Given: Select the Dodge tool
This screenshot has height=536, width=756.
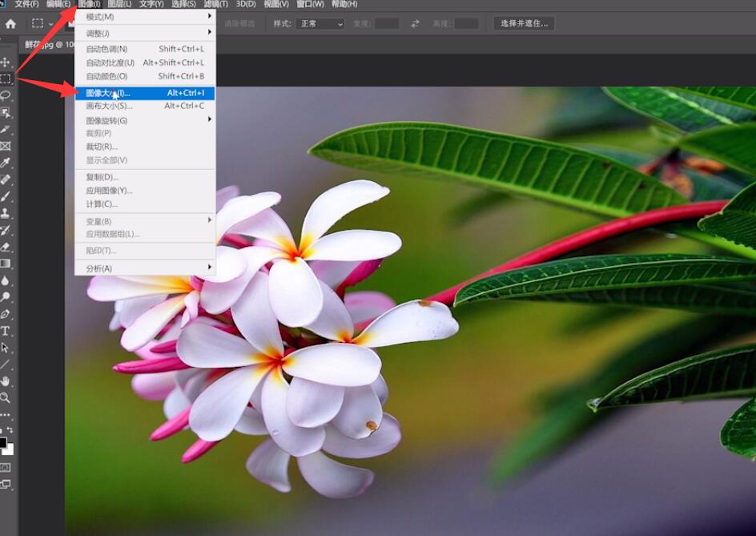Looking at the screenshot, I should (6, 297).
